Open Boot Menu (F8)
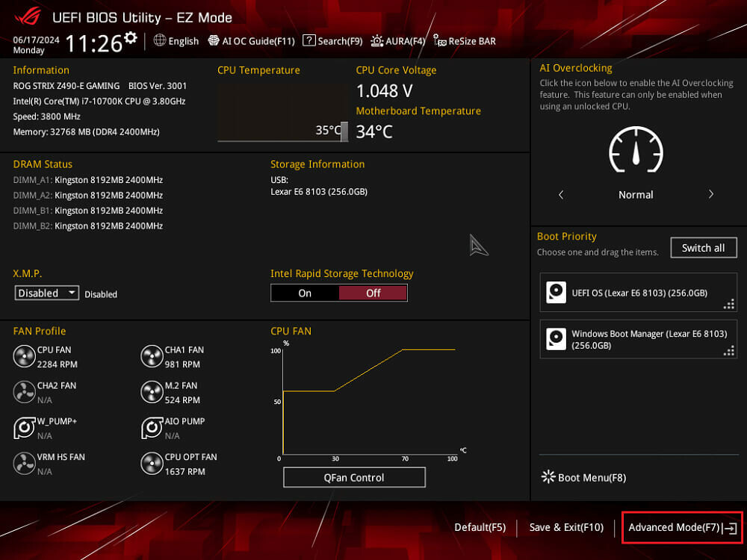The height and width of the screenshot is (560, 747). (x=584, y=477)
